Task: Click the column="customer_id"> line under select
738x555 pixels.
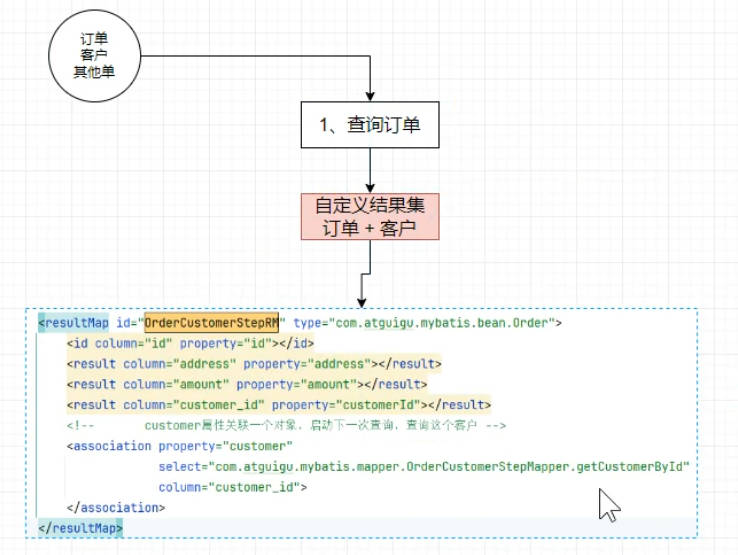Action: (232, 487)
